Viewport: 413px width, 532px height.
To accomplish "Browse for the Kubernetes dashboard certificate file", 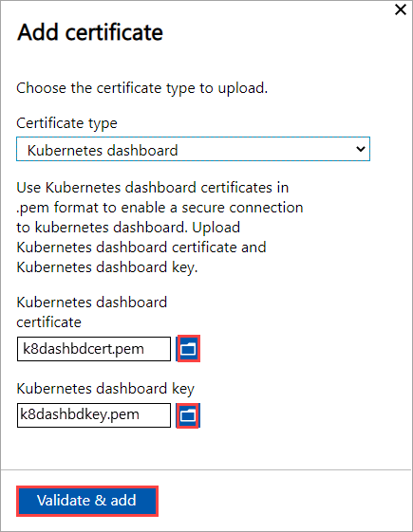I will [x=188, y=348].
